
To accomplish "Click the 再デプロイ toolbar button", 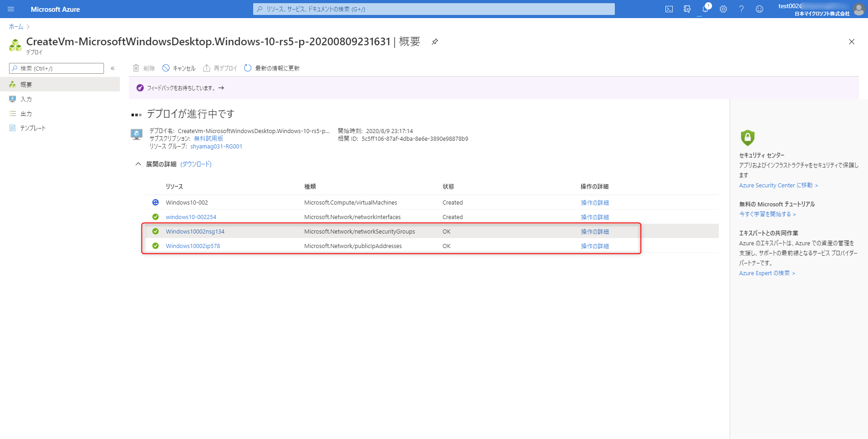I will coord(220,68).
